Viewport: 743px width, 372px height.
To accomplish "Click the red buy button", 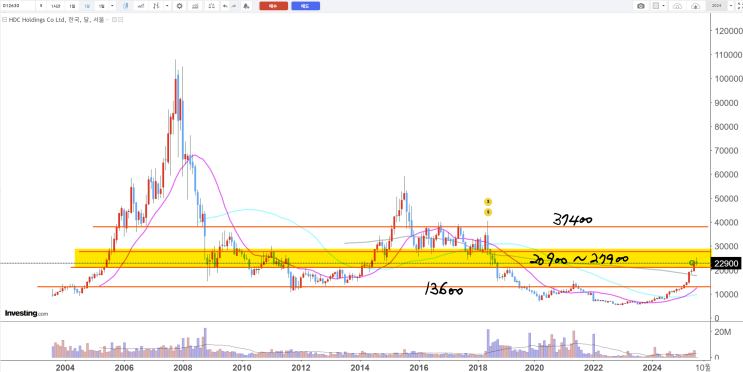I will pos(274,6).
